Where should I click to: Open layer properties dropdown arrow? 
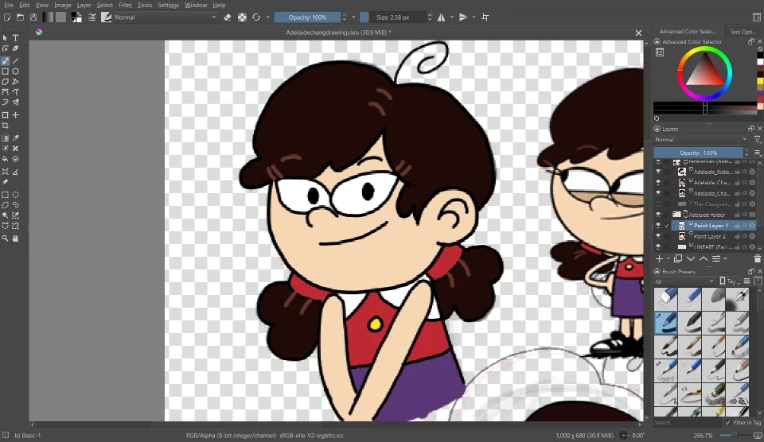point(725,259)
